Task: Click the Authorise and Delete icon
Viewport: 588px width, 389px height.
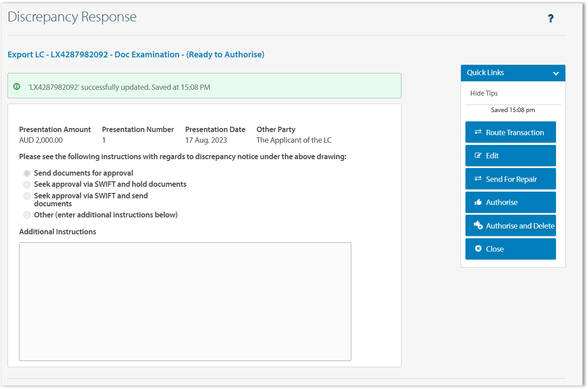Action: [x=478, y=225]
